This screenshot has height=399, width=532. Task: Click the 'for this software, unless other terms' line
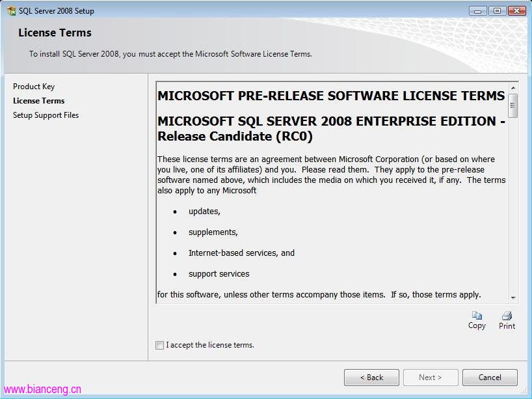[319, 294]
